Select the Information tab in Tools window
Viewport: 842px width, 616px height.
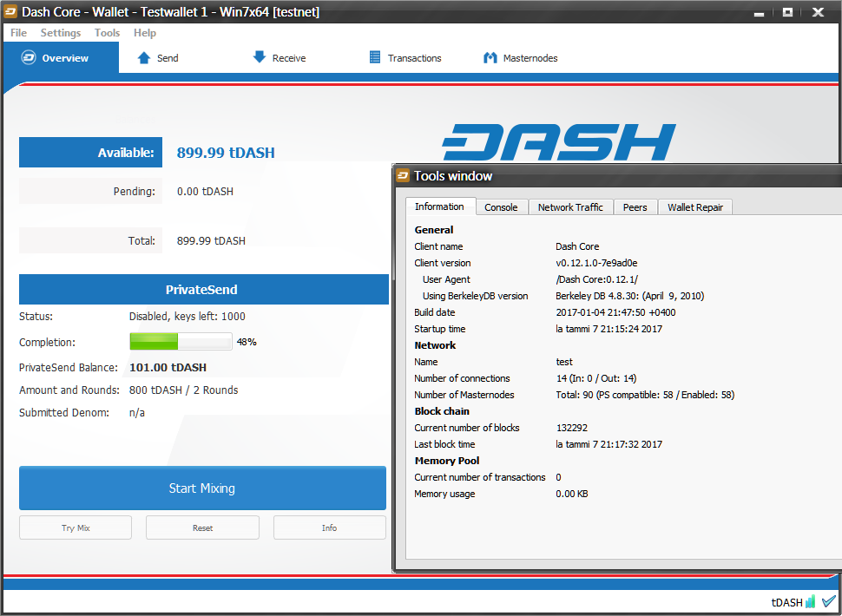pos(440,206)
